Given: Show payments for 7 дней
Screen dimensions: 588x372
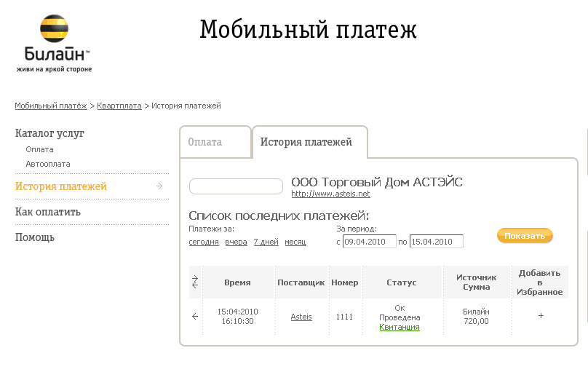Looking at the screenshot, I should tap(266, 242).
